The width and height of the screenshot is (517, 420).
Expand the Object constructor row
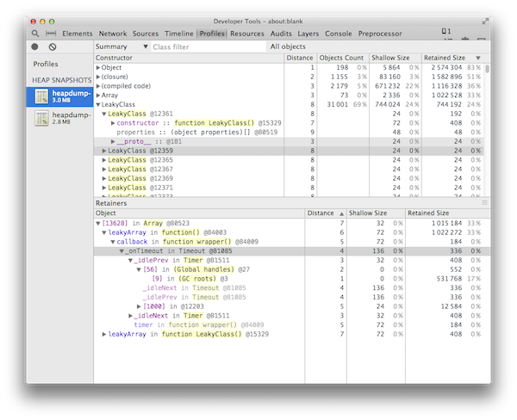click(x=98, y=67)
